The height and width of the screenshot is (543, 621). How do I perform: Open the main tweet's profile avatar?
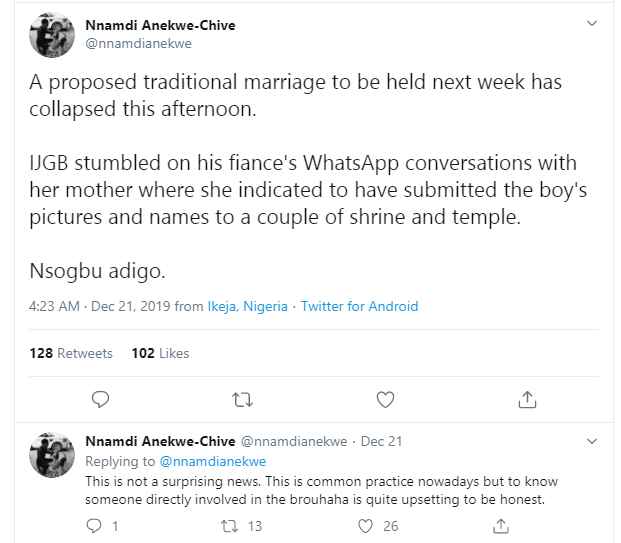(x=52, y=35)
